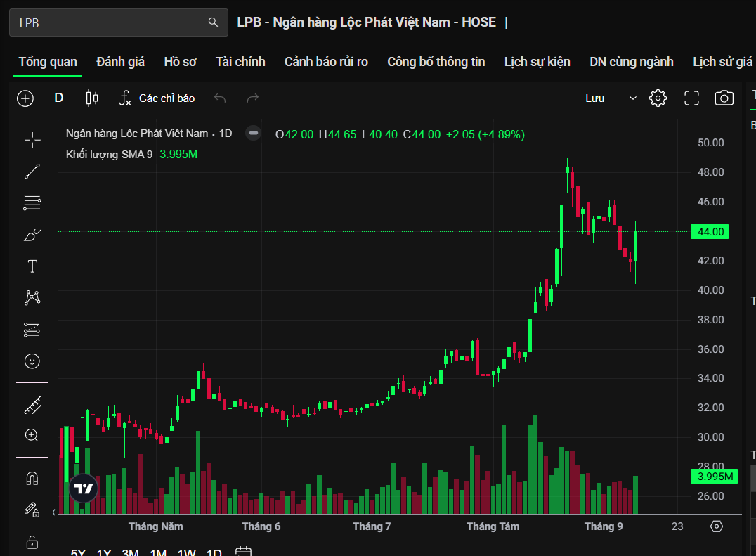Open the Tổng quan tab
Screen dimensions: 756x556
[48, 62]
